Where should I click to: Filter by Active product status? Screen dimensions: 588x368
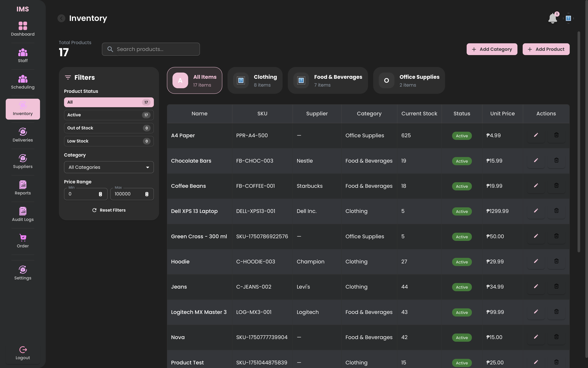point(109,115)
